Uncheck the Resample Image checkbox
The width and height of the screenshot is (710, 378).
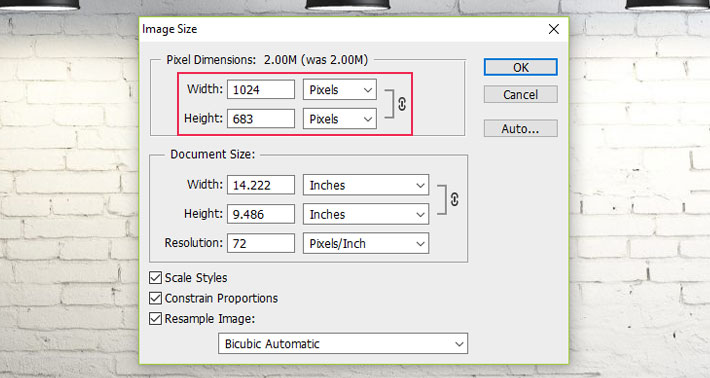[x=155, y=318]
